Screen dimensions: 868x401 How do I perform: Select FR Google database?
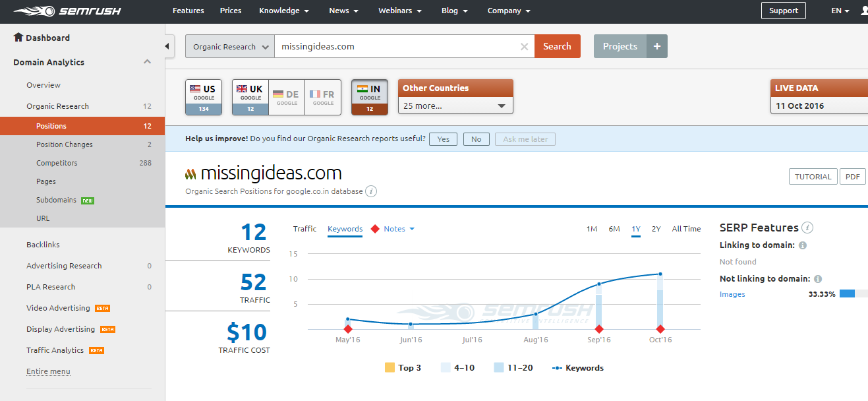click(323, 97)
